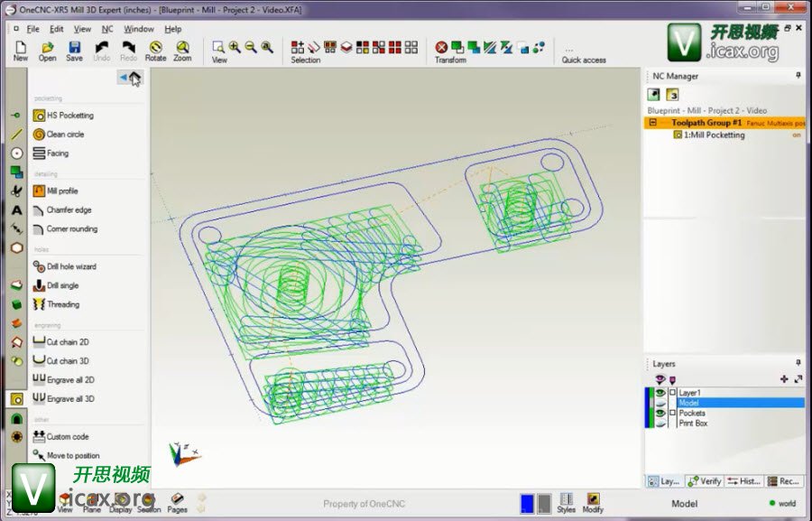The height and width of the screenshot is (521, 812).
Task: Pin the Layers panel
Action: click(x=798, y=363)
